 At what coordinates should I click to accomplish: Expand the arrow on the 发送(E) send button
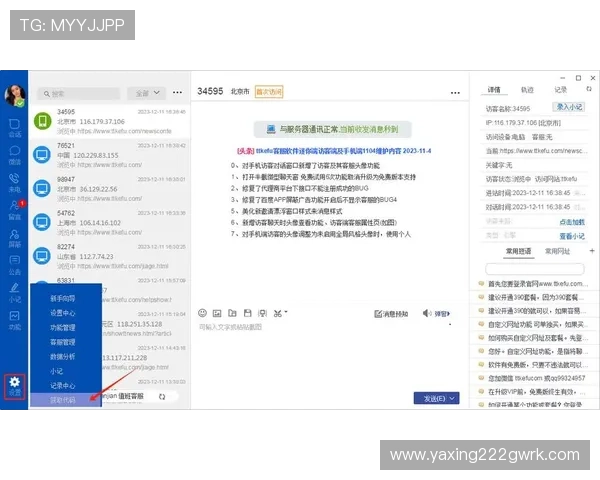pos(452,398)
